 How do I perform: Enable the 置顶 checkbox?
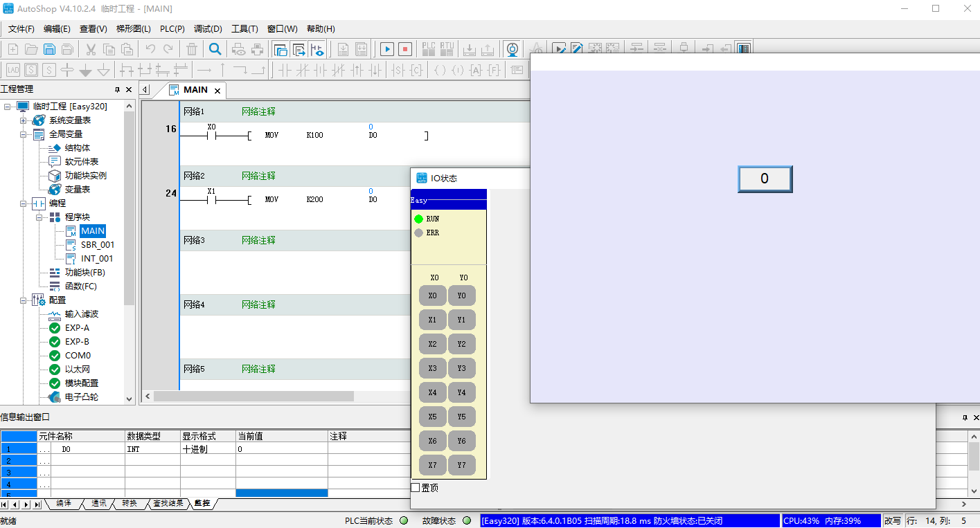(x=416, y=488)
